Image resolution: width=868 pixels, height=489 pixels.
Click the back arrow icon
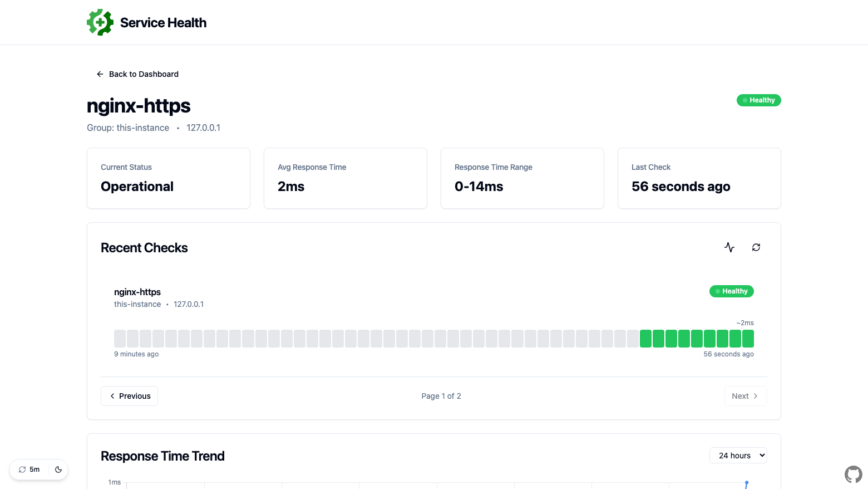tap(100, 74)
